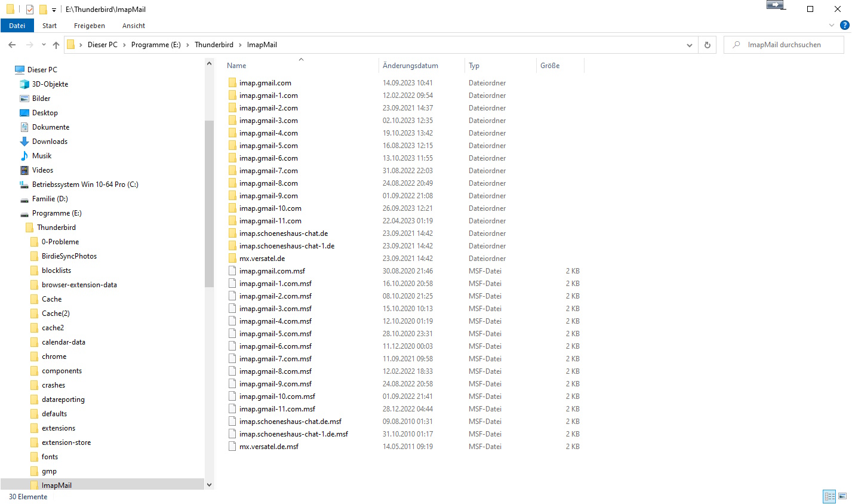Click the ImapMail durchsuchen search field
The height and width of the screenshot is (504, 852).
[x=784, y=45]
